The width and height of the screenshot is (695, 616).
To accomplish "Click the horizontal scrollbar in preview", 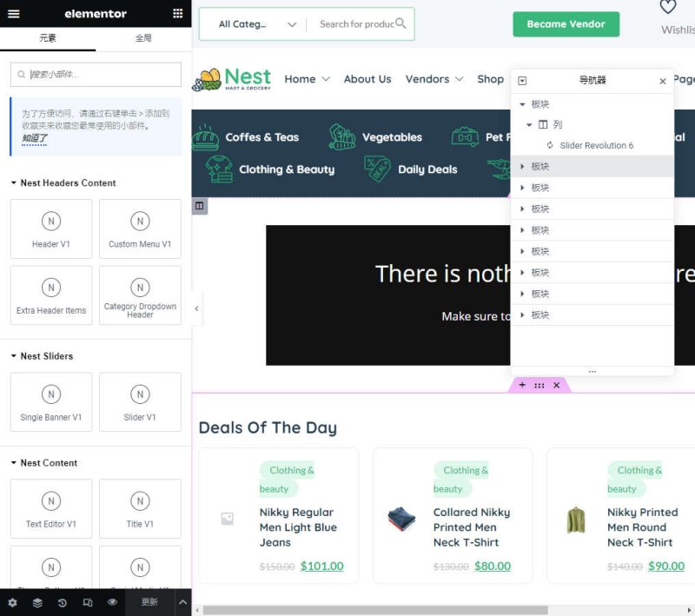I will coord(375,610).
